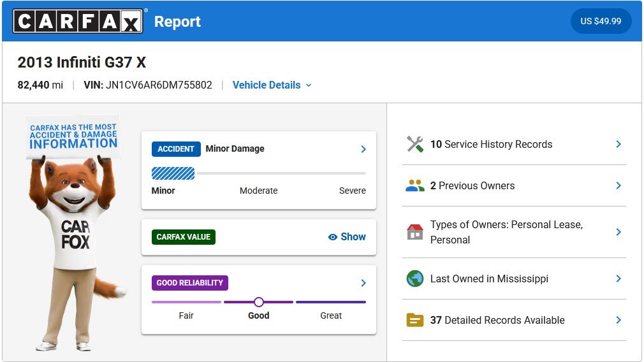The width and height of the screenshot is (644, 362).
Task: Click the CARFAX logo
Action: point(78,21)
